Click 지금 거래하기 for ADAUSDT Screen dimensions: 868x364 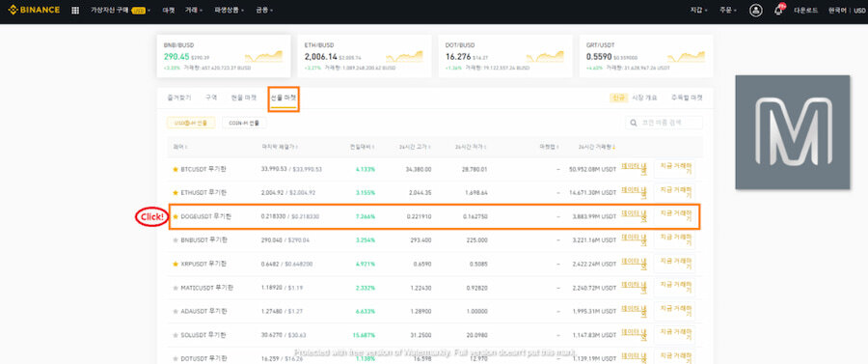tap(674, 311)
